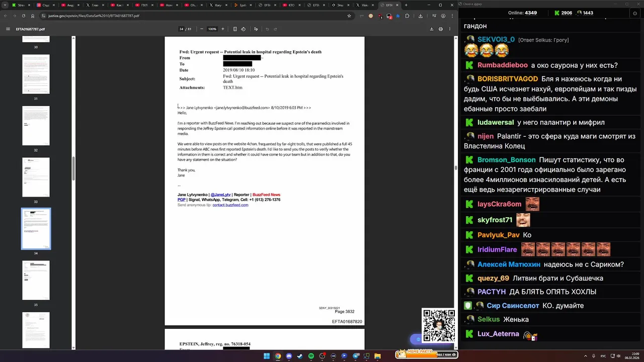
Task: Click the zoom percentage field 100%
Action: click(x=212, y=29)
